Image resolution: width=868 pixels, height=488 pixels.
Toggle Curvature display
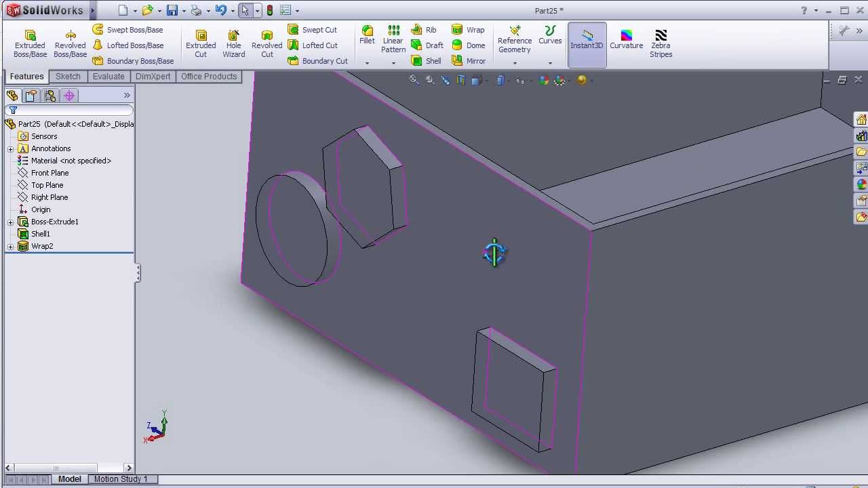626,39
